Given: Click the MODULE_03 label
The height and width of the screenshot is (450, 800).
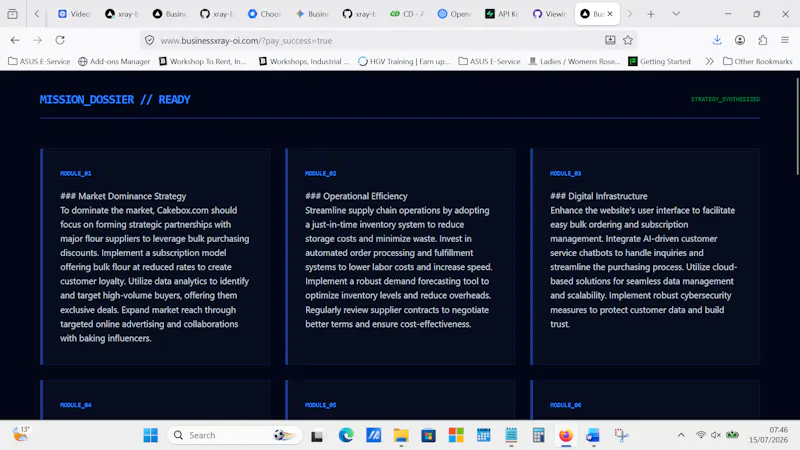Looking at the screenshot, I should pos(565,173).
